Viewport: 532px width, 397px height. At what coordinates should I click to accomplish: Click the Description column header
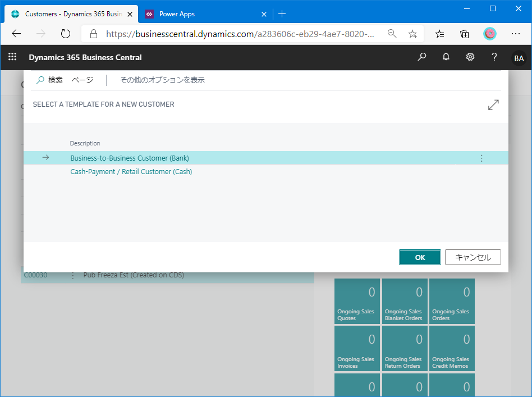coord(85,143)
